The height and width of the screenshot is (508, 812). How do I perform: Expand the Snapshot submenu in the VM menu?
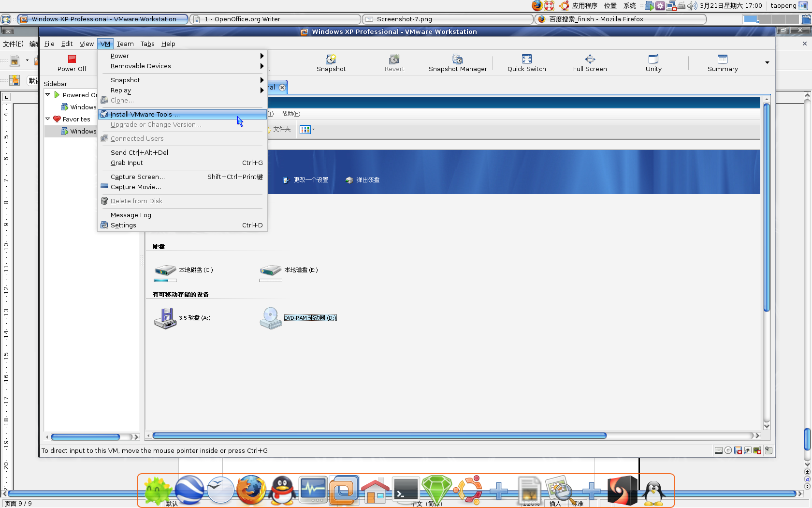pos(182,80)
